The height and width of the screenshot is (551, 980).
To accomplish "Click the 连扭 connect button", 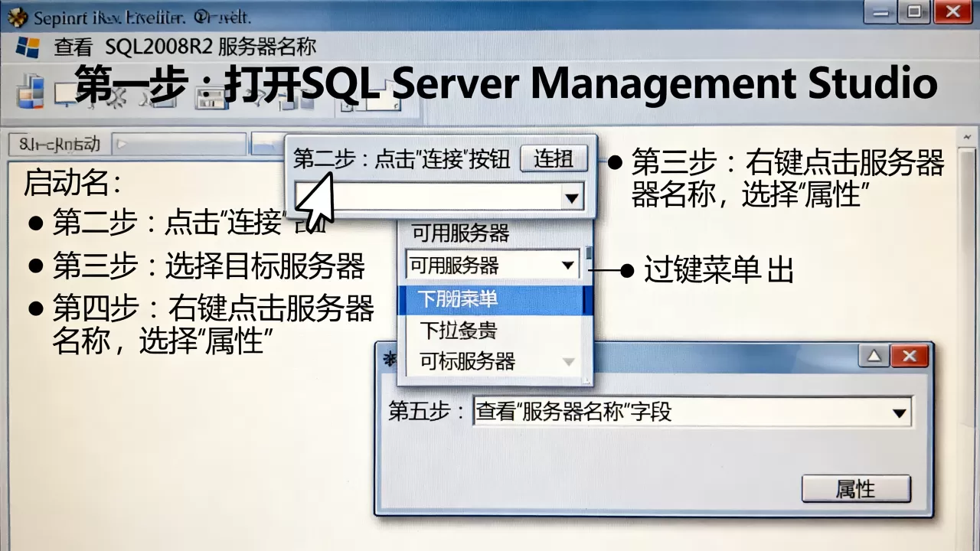I will click(x=554, y=159).
